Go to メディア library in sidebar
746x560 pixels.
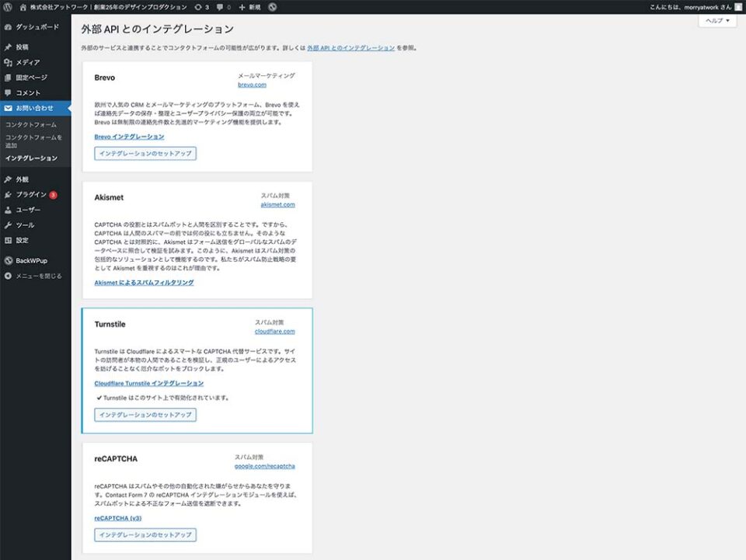28,62
